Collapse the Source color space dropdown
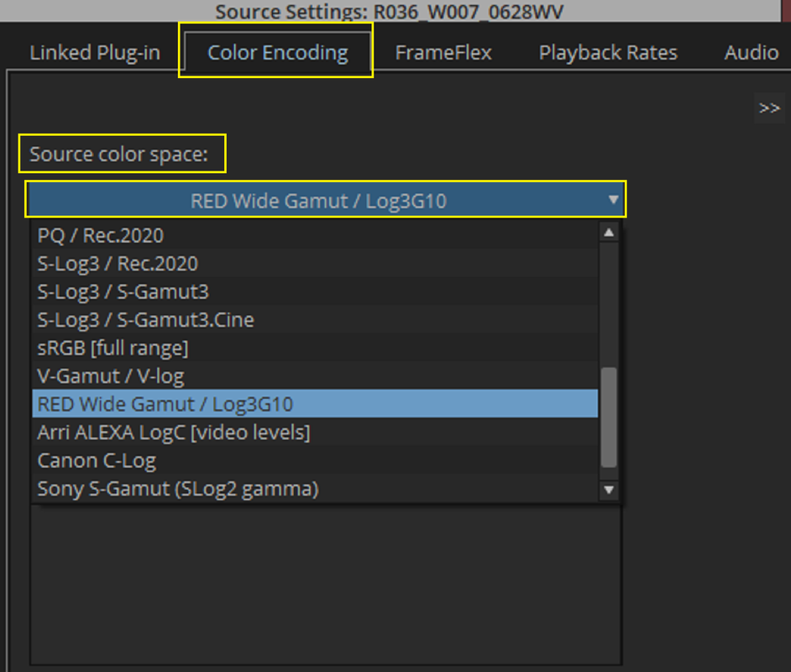Image resolution: width=791 pixels, height=672 pixels. pos(326,200)
